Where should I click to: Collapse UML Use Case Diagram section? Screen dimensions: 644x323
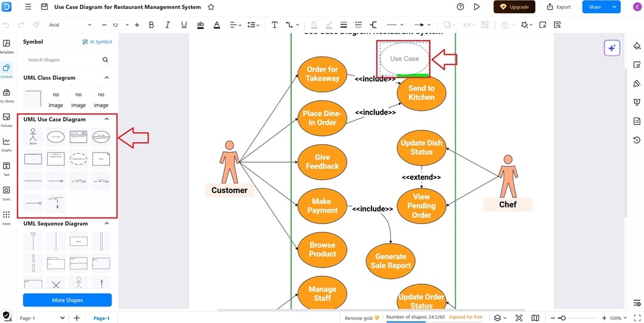[107, 119]
